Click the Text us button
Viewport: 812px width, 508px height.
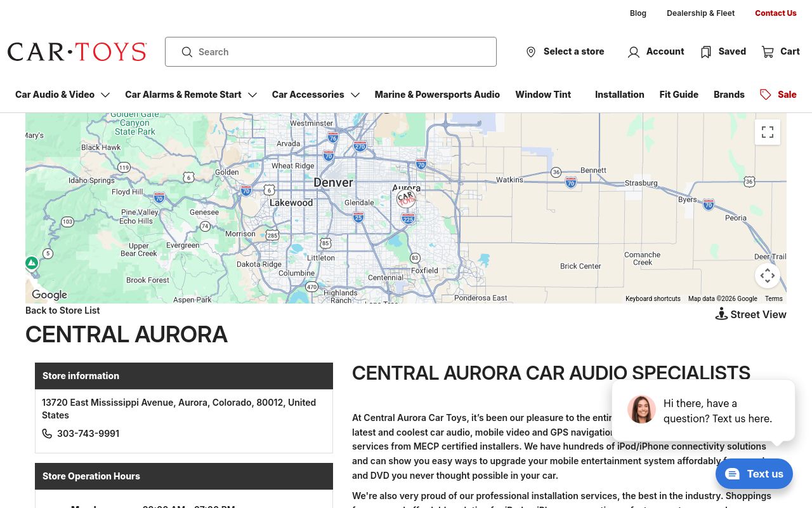point(754,474)
